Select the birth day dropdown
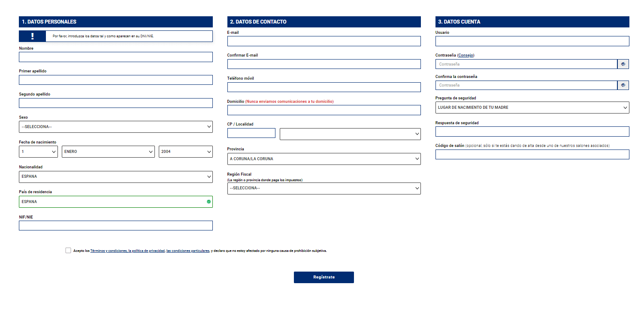This screenshot has width=644, height=311. [x=38, y=152]
